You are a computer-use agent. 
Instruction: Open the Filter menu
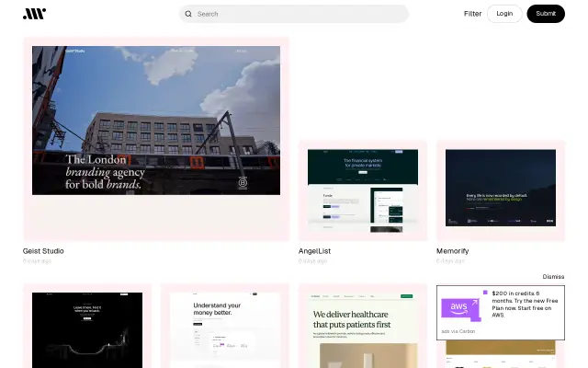point(472,14)
